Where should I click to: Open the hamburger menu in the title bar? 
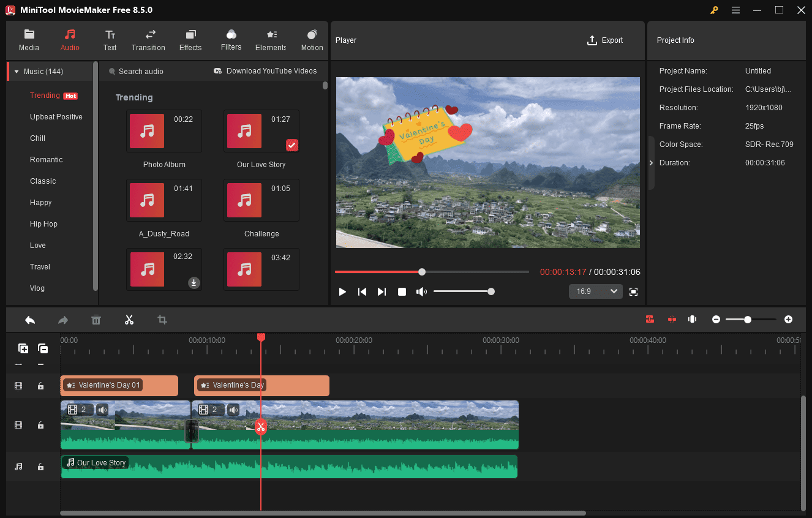pos(735,10)
